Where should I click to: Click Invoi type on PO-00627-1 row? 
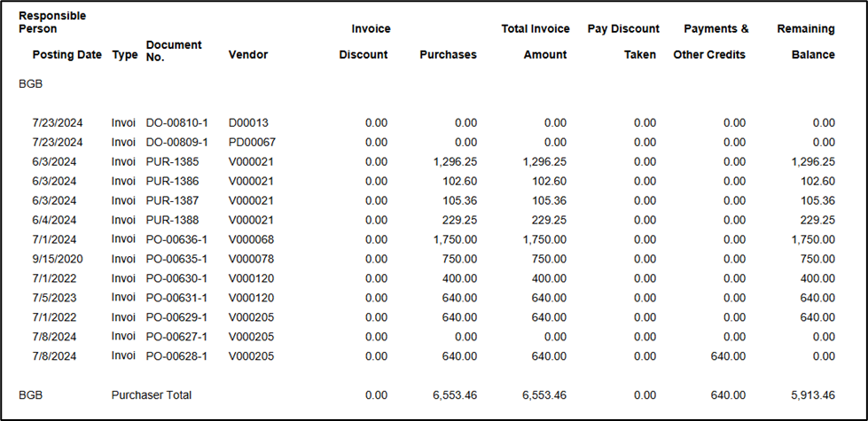coord(123,337)
